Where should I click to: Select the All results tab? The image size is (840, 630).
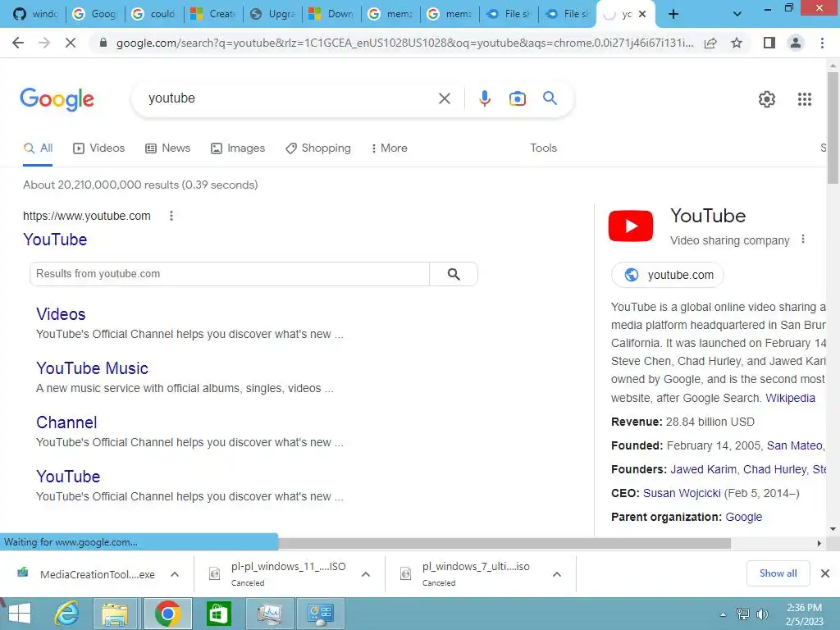38,148
